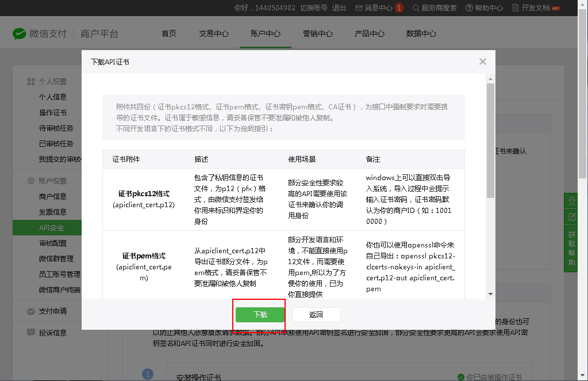Viewport: 588px width, 381px height.
Task: Switch to 账户中心 tab
Action: [266, 33]
